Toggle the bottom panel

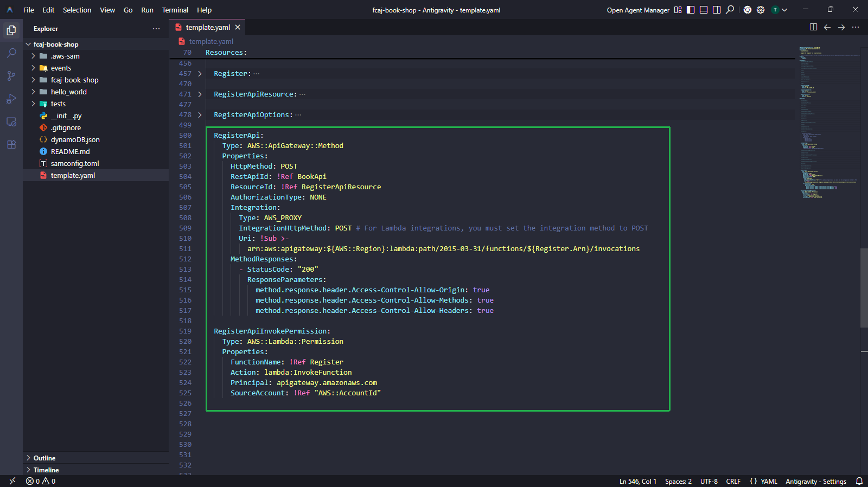coord(704,10)
